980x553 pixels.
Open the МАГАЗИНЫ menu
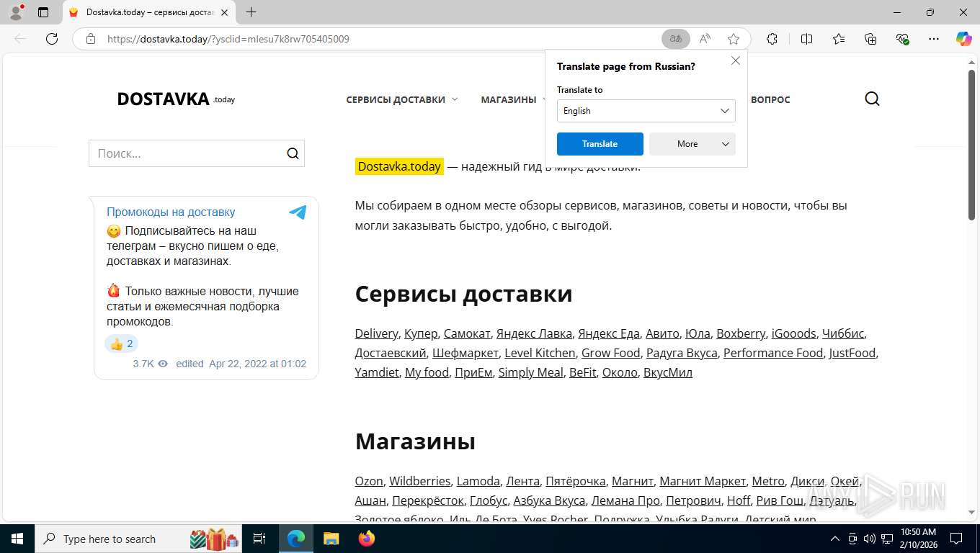509,99
